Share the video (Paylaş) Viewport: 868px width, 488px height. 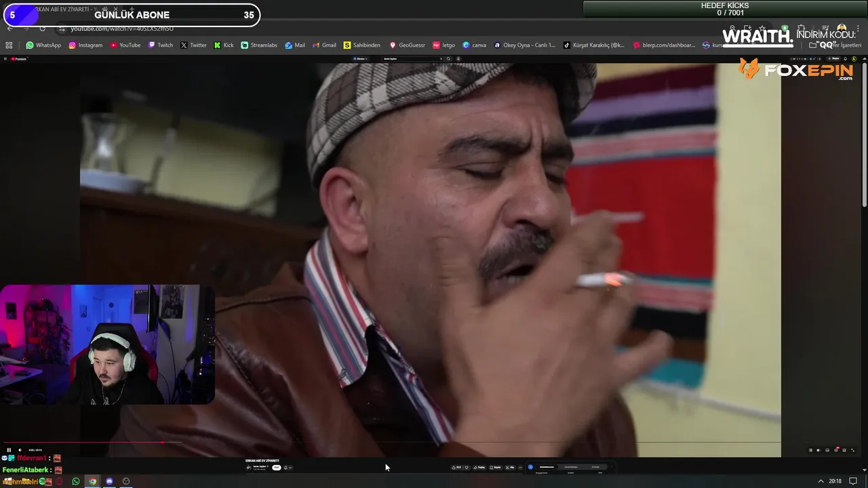tap(479, 467)
